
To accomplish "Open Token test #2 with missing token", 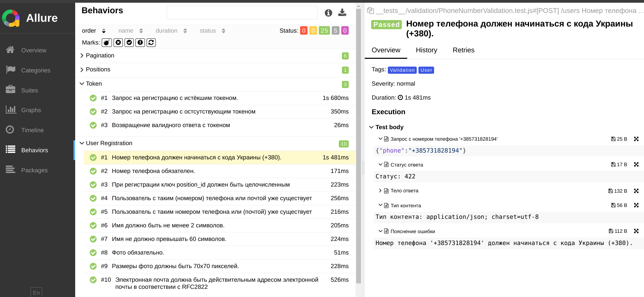I will tap(219, 112).
